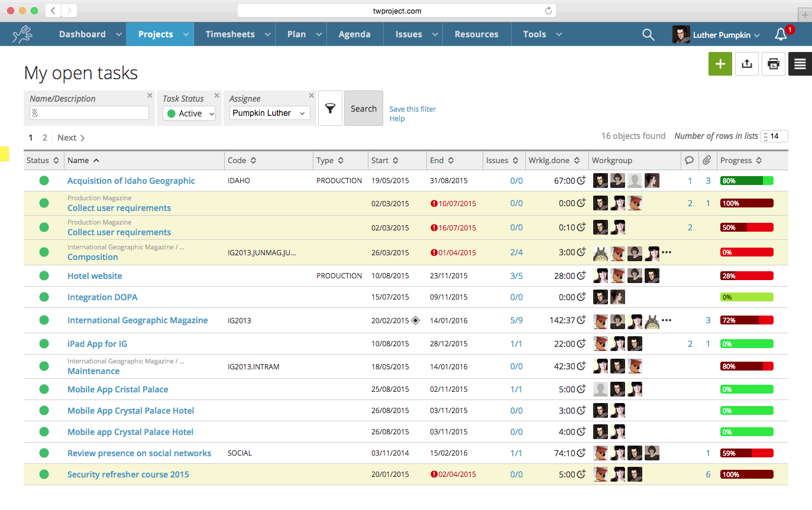Click the Twproject logo icon
The width and height of the screenshot is (812, 510).
click(x=22, y=34)
